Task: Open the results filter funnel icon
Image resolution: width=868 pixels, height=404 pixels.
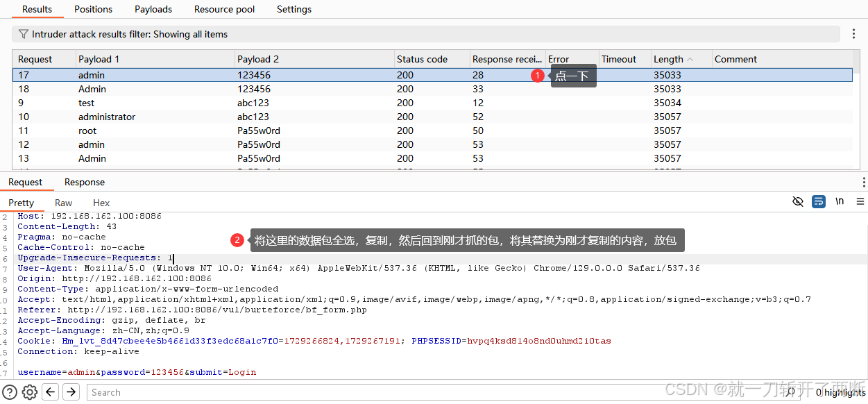Action: point(24,34)
